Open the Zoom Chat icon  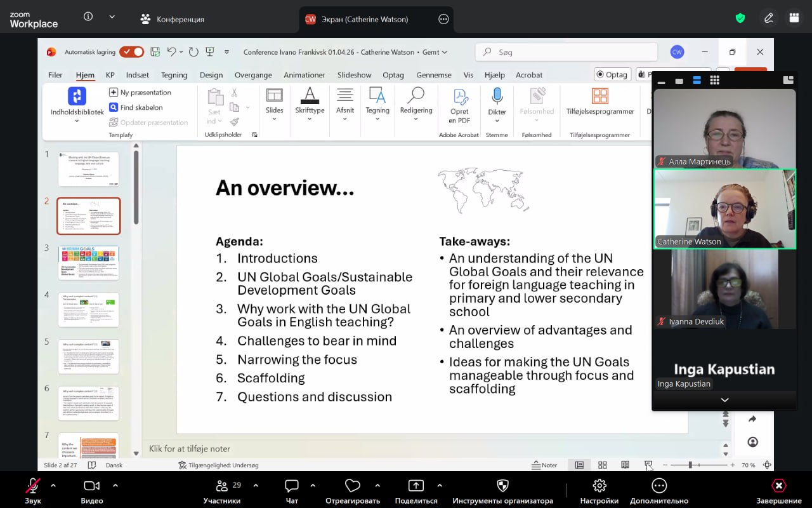point(292,486)
